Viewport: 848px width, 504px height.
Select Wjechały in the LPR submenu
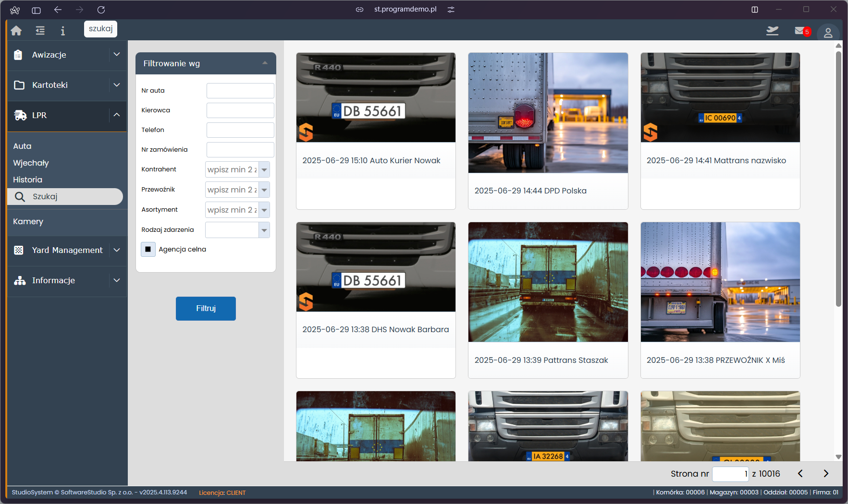click(x=31, y=163)
